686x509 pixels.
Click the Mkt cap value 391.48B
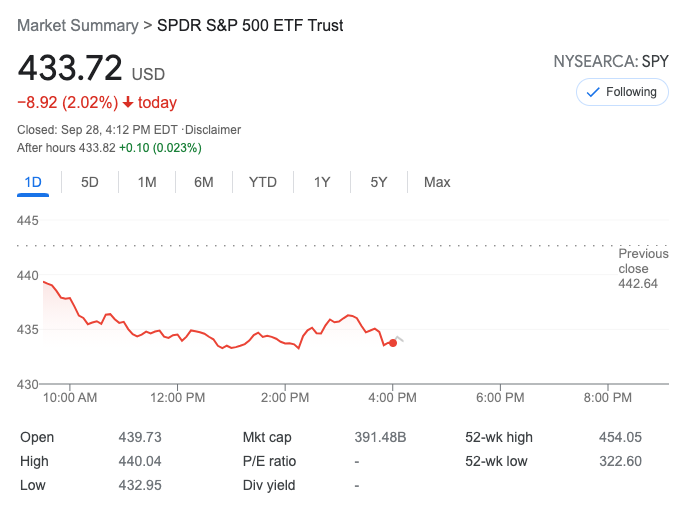tap(381, 437)
